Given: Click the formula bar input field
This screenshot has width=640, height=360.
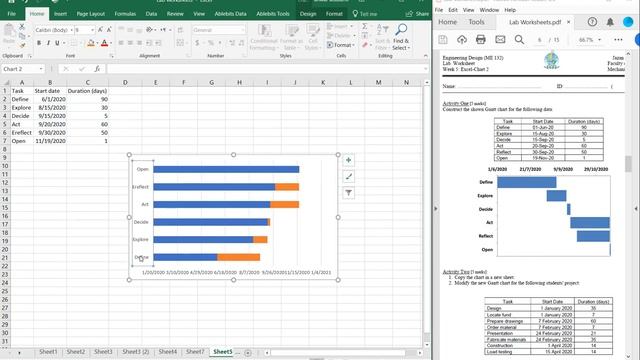Looking at the screenshot, I should [267, 69].
